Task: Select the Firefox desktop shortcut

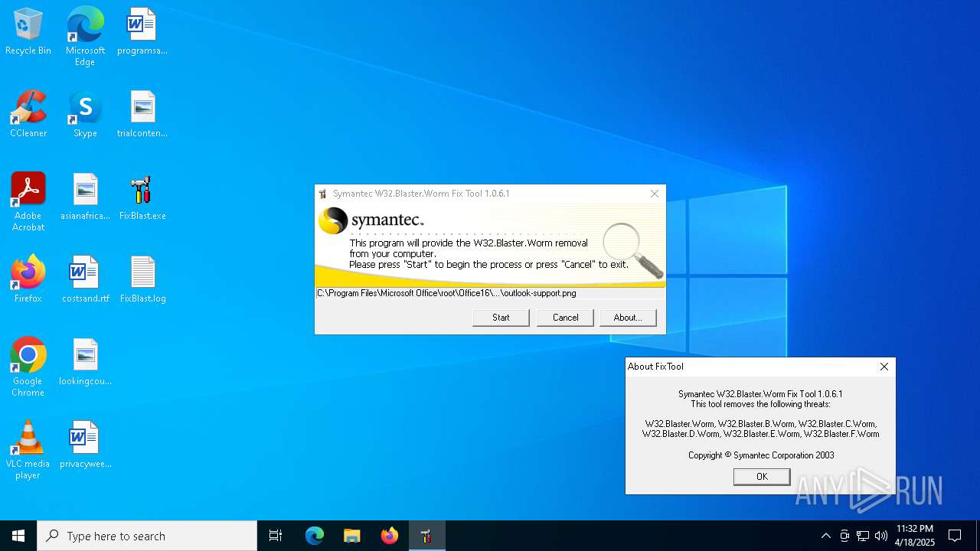Action: click(28, 280)
